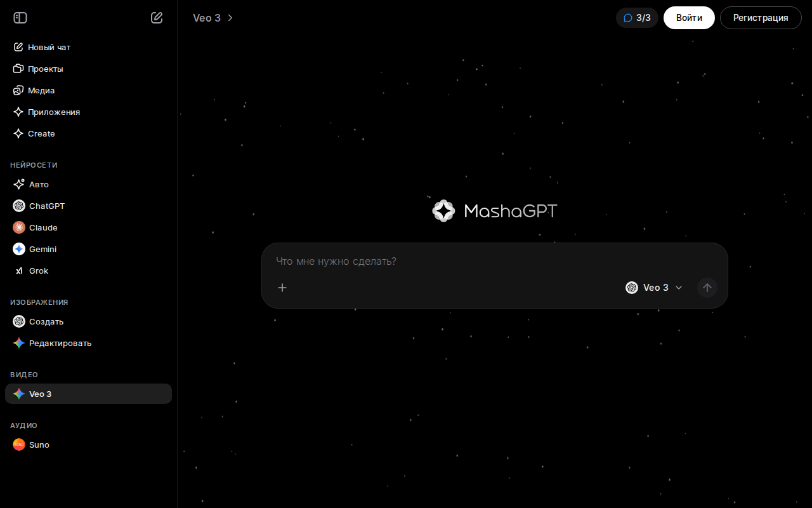The width and height of the screenshot is (812, 508).
Task: Click the НЕЙРОСЕТИ section heading
Action: click(34, 165)
